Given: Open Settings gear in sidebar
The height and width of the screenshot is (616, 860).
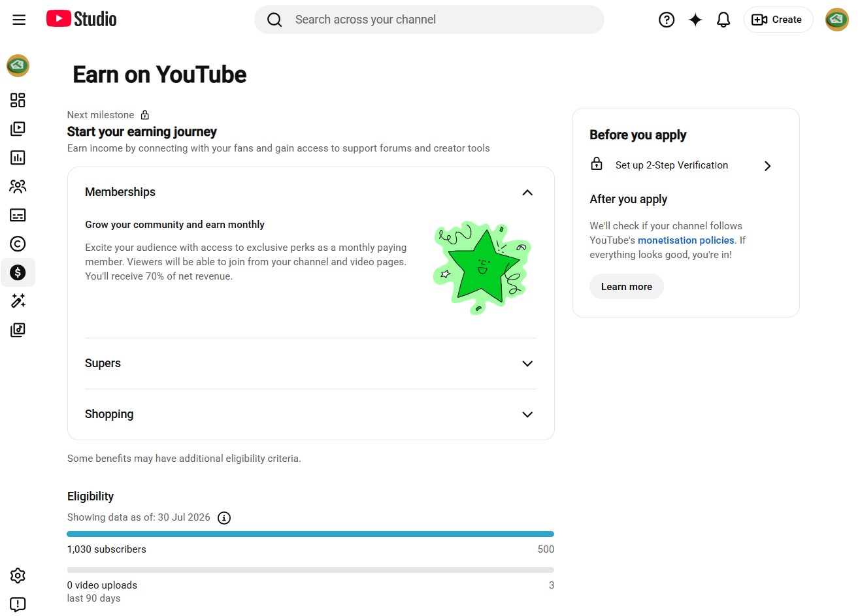Looking at the screenshot, I should click(18, 575).
